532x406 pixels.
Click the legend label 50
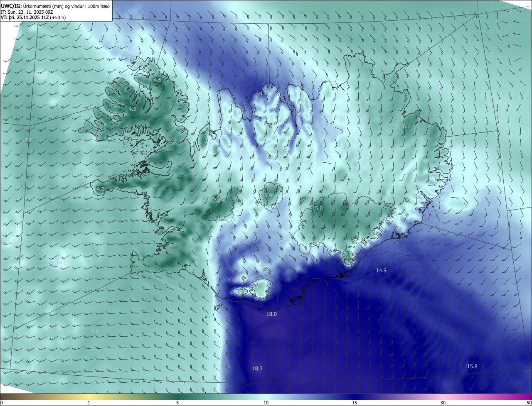pos(529,403)
